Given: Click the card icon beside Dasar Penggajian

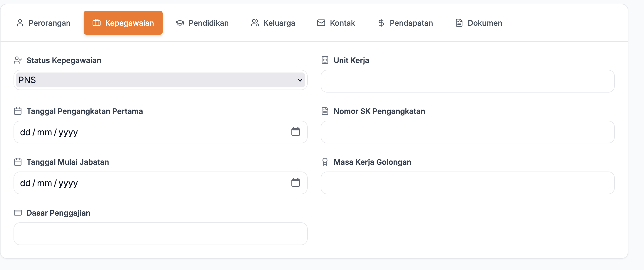Looking at the screenshot, I should [18, 213].
